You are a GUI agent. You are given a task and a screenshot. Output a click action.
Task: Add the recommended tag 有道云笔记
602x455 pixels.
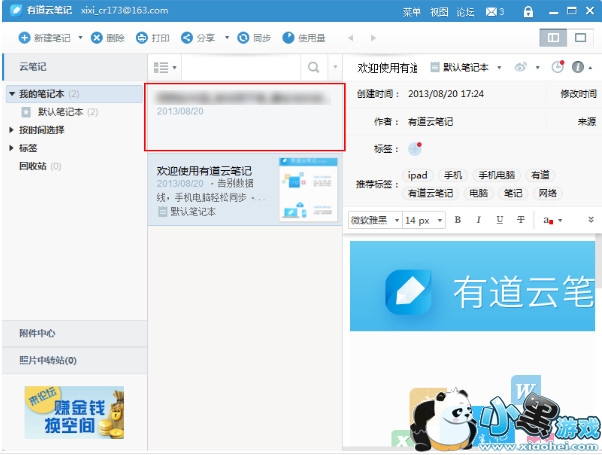[x=430, y=193]
